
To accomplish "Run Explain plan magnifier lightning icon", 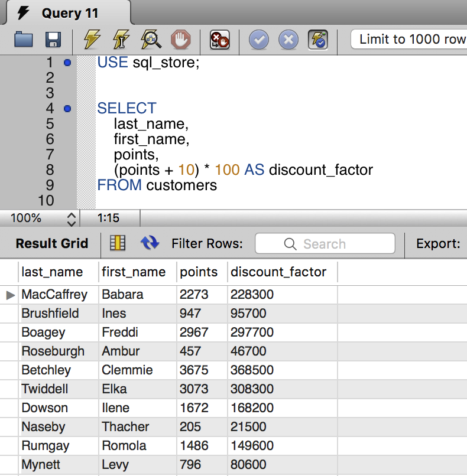I will 151,39.
